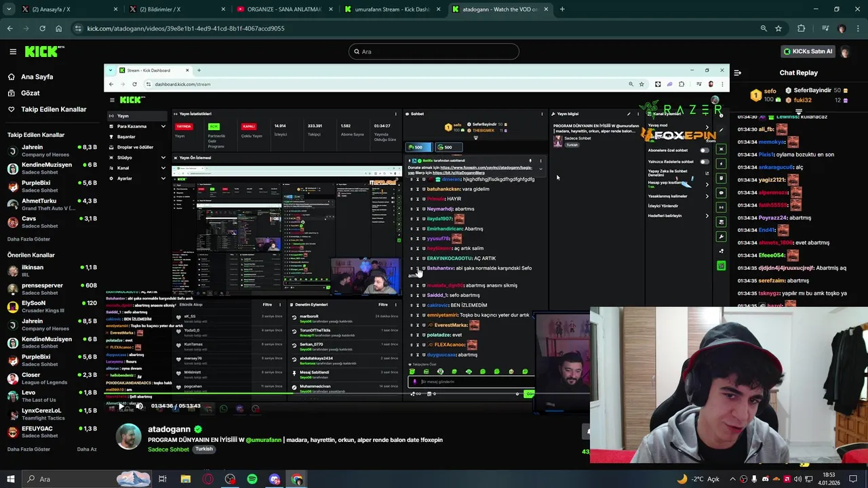The image size is (868, 488).
Task: Open Task View on taskbar
Action: 163,479
